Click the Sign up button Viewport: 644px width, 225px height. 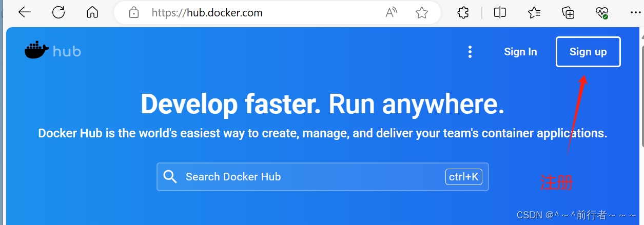point(588,52)
